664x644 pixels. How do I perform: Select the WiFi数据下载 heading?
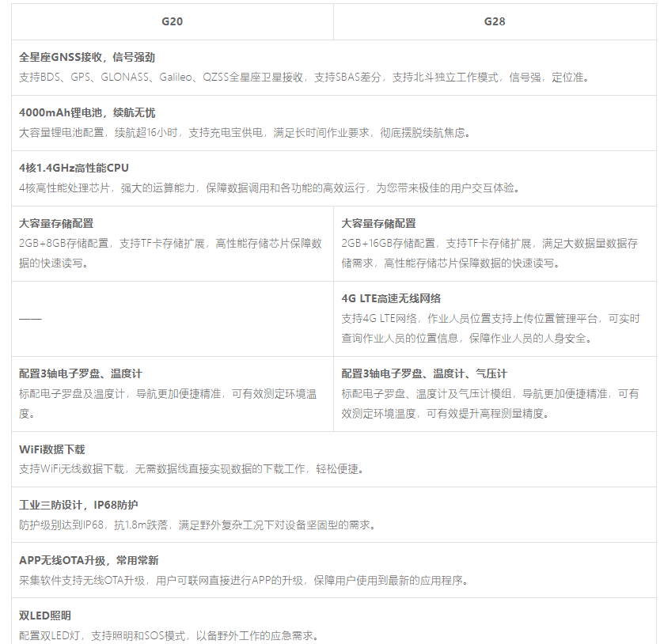[52, 449]
